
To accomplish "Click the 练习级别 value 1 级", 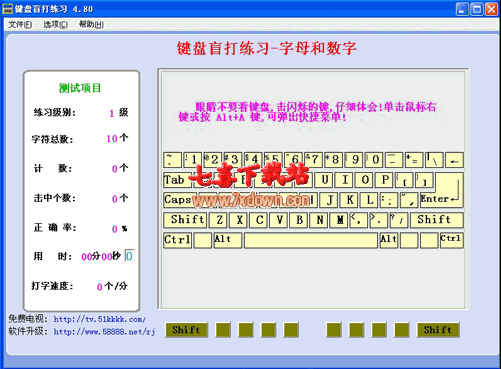I will 119,113.
